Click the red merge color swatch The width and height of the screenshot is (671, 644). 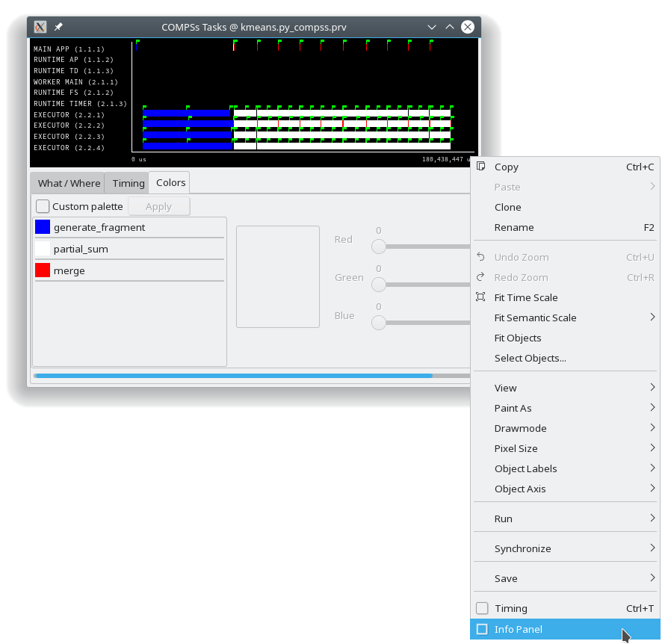tap(43, 270)
